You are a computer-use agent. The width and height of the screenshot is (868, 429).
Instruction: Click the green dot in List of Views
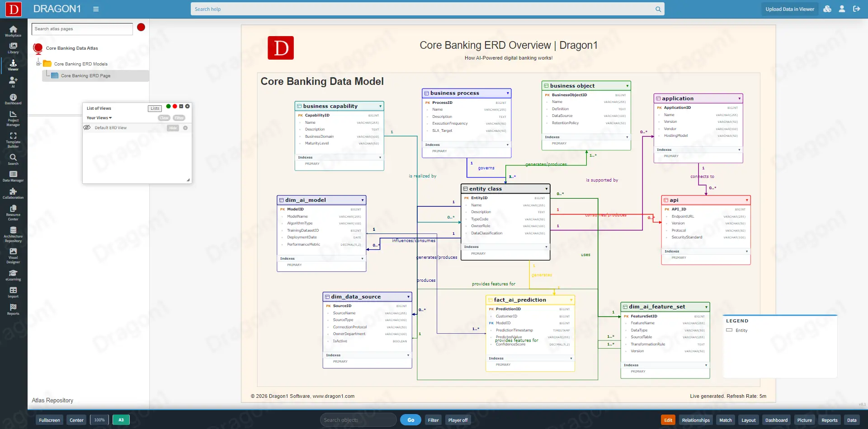click(x=169, y=106)
